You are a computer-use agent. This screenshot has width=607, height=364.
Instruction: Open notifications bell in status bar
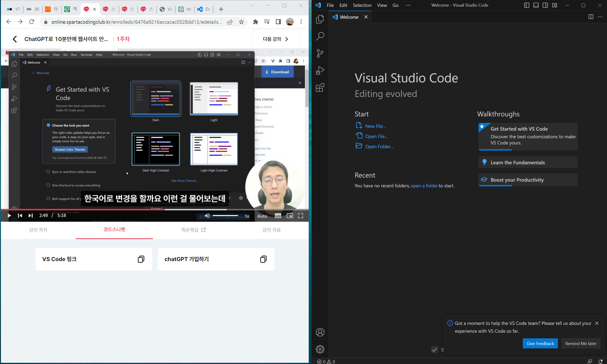pyautogui.click(x=600, y=361)
